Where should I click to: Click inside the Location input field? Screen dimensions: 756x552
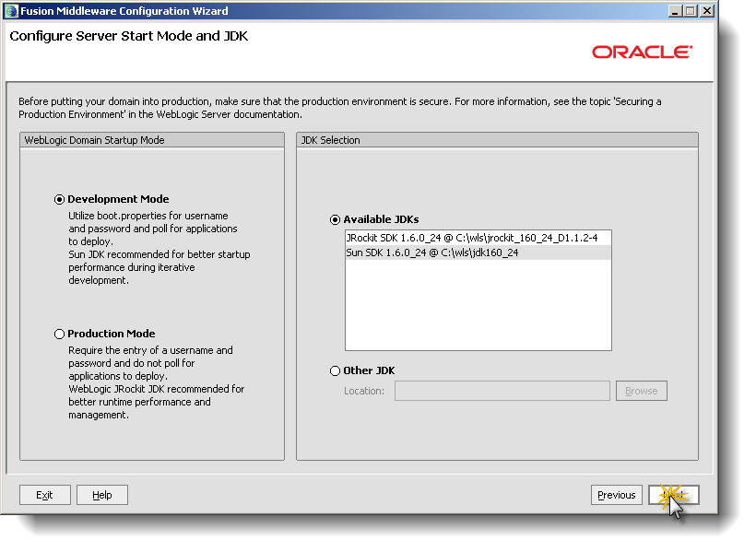502,390
